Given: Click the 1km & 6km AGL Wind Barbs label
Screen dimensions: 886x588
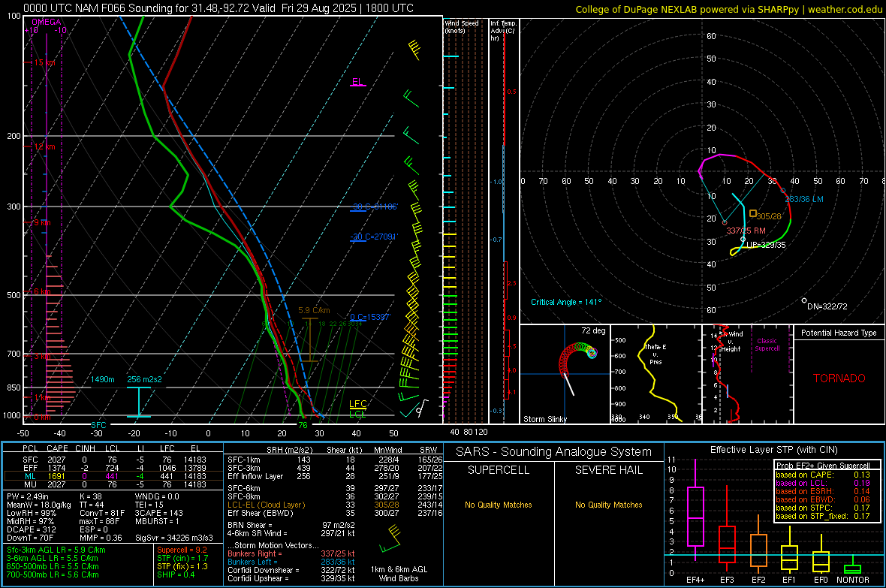Looking at the screenshot, I should [399, 574].
